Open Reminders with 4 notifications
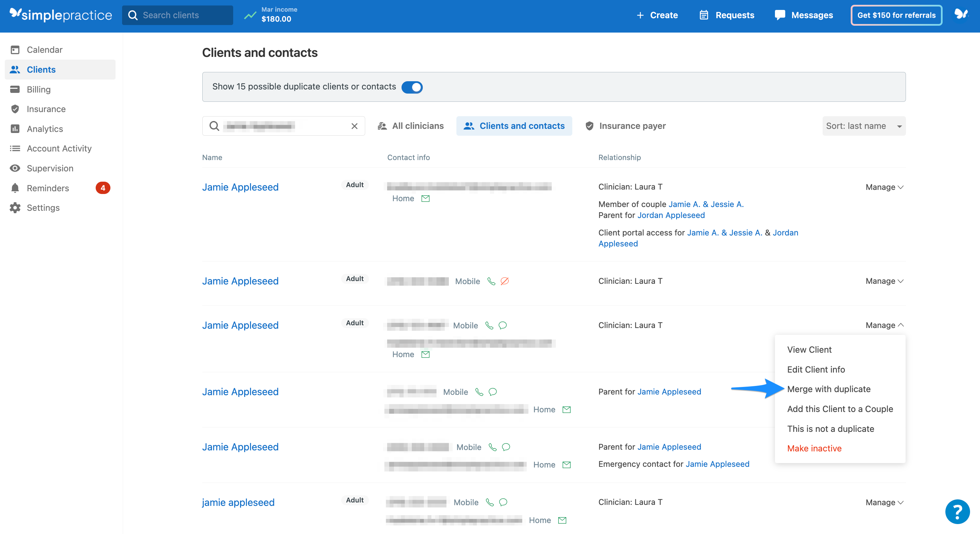Screen dimensions: 980x534 60,188
